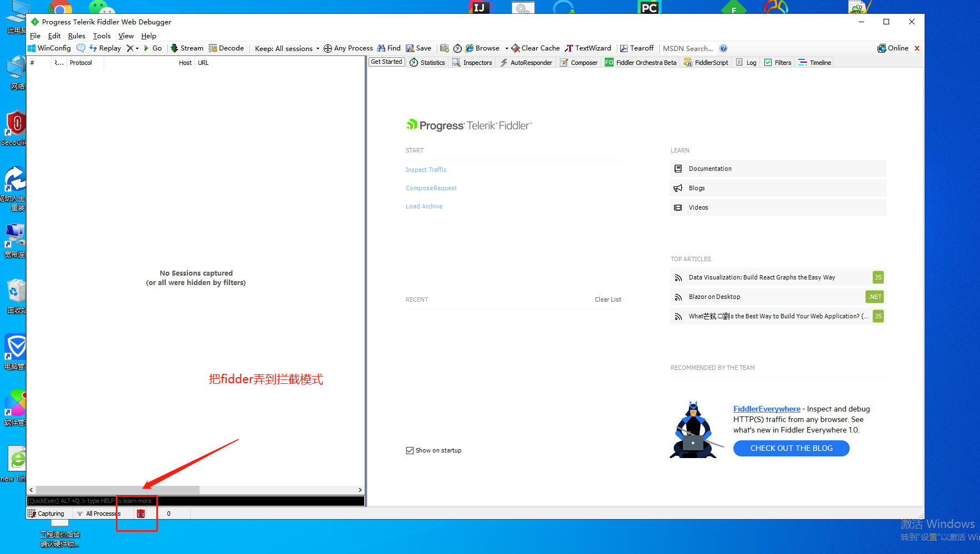The width and height of the screenshot is (980, 554).
Task: Click the Inspect Traffic link
Action: tap(426, 170)
